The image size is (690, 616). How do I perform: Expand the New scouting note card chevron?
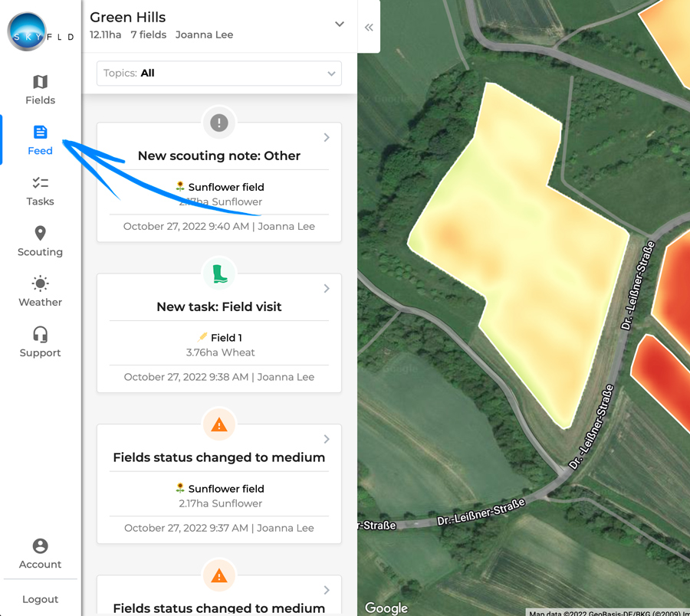pos(327,138)
